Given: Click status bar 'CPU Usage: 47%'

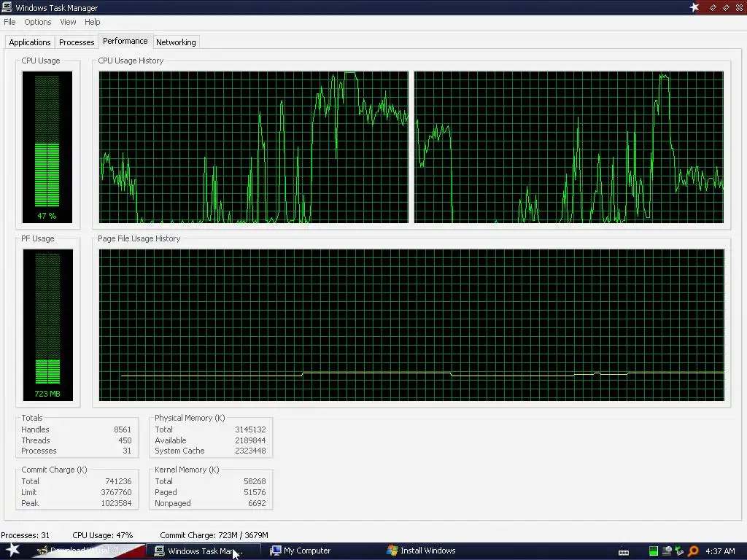Looking at the screenshot, I should click(x=102, y=535).
